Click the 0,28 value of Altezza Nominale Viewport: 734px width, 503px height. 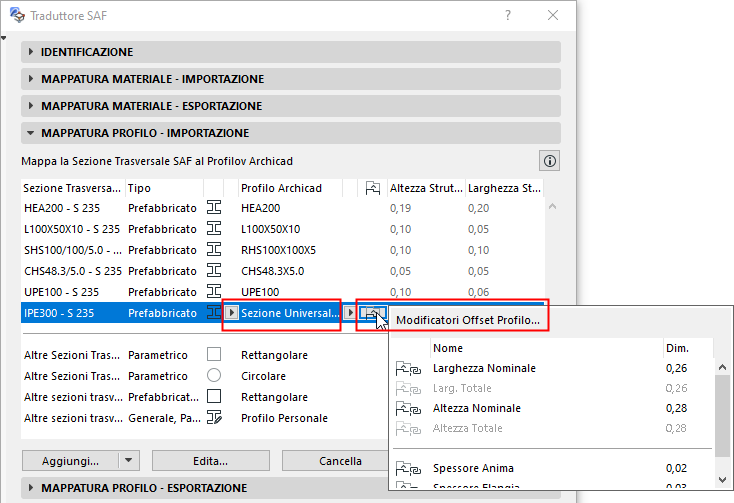676,408
